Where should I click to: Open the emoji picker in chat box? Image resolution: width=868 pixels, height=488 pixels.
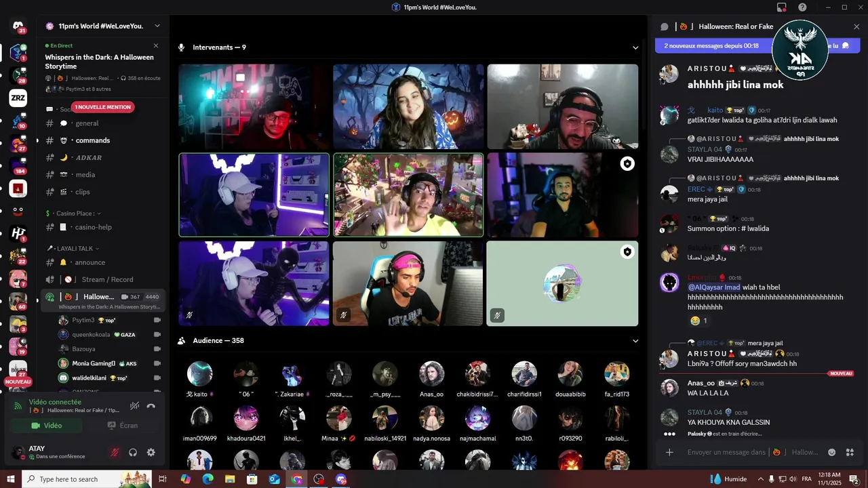tap(832, 452)
